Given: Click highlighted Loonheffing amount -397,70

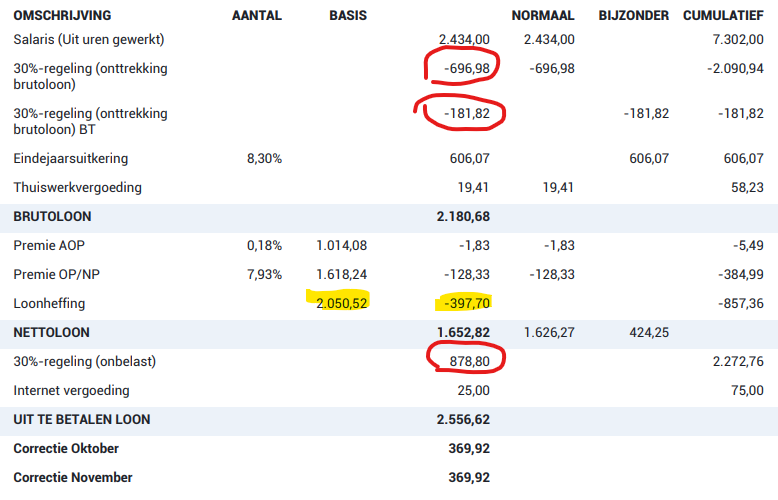Looking at the screenshot, I should click(466, 304).
